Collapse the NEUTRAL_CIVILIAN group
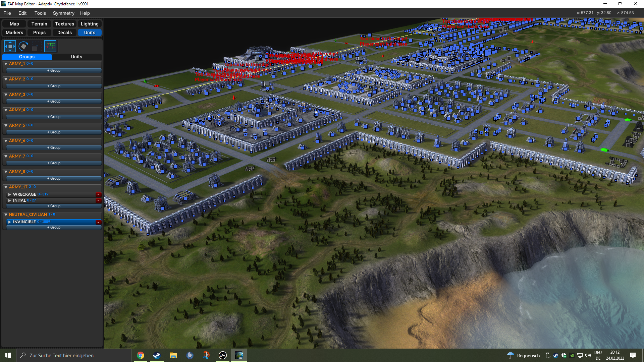 click(x=6, y=215)
